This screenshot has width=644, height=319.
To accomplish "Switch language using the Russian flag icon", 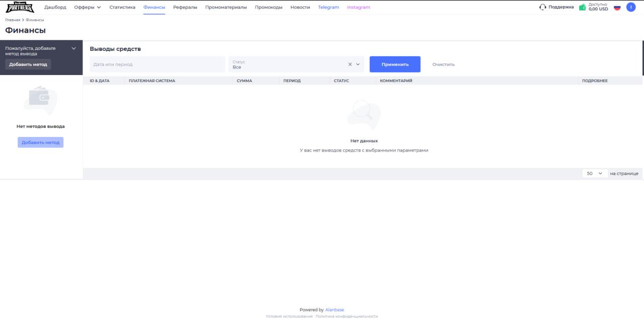I will pos(617,8).
